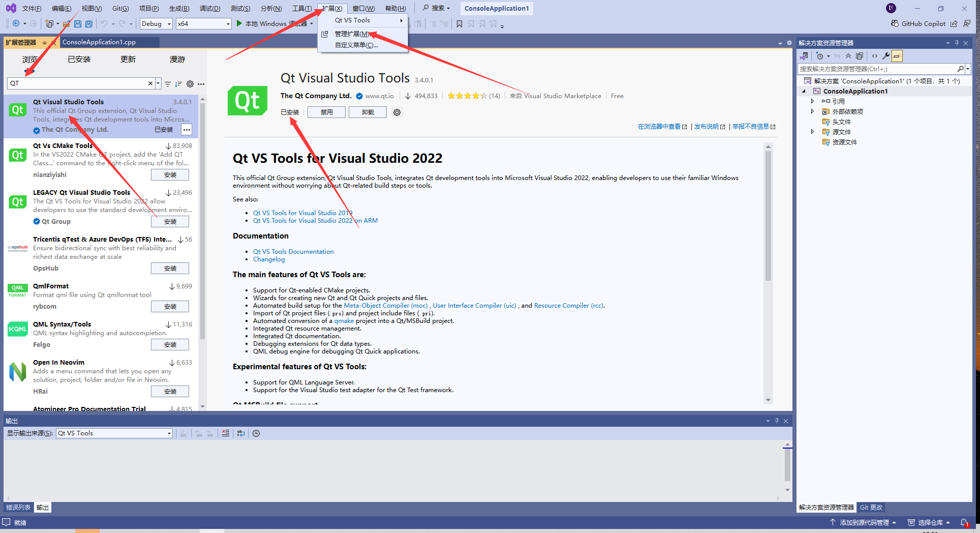Viewport: 980px width, 533px height.
Task: Toggle bookmark with the bookmark icon
Action: [x=460, y=24]
